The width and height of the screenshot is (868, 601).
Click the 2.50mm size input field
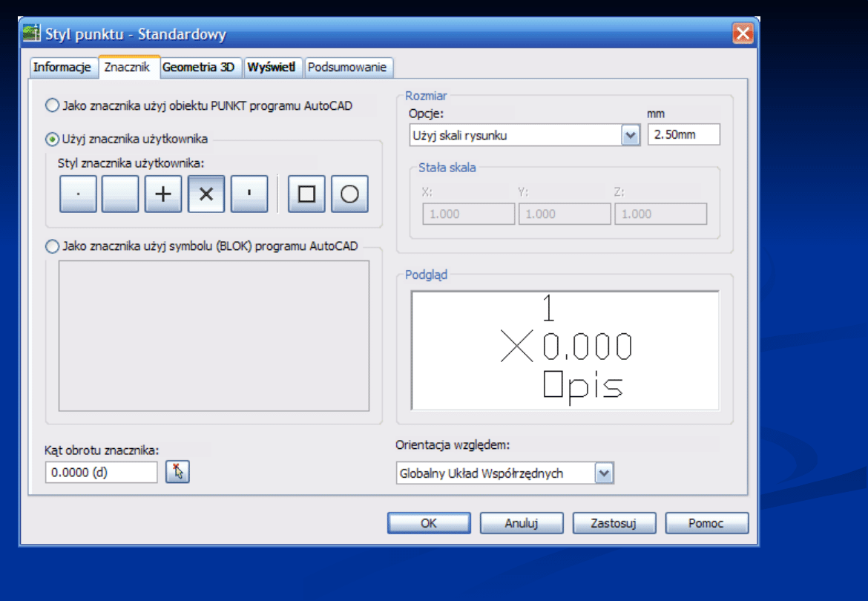tap(684, 134)
